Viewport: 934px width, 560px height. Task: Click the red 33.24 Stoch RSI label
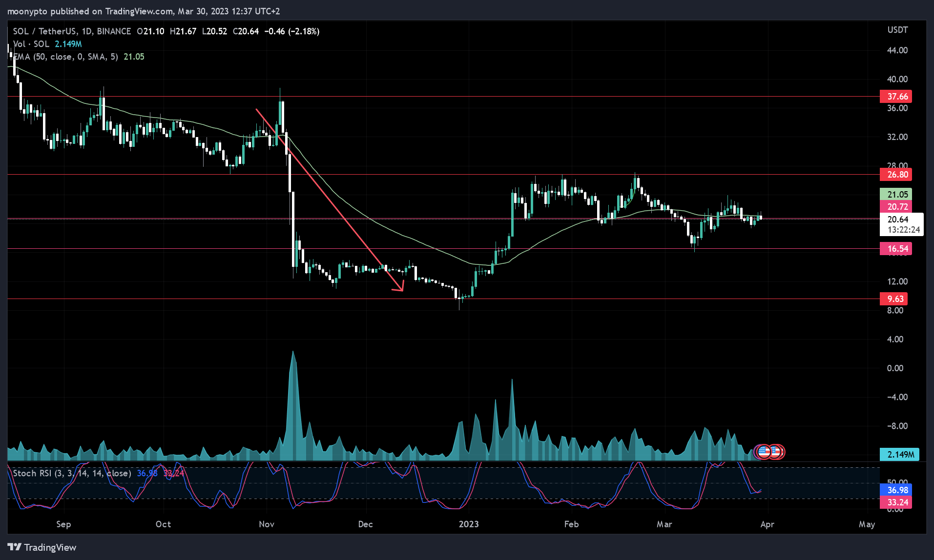[896, 502]
